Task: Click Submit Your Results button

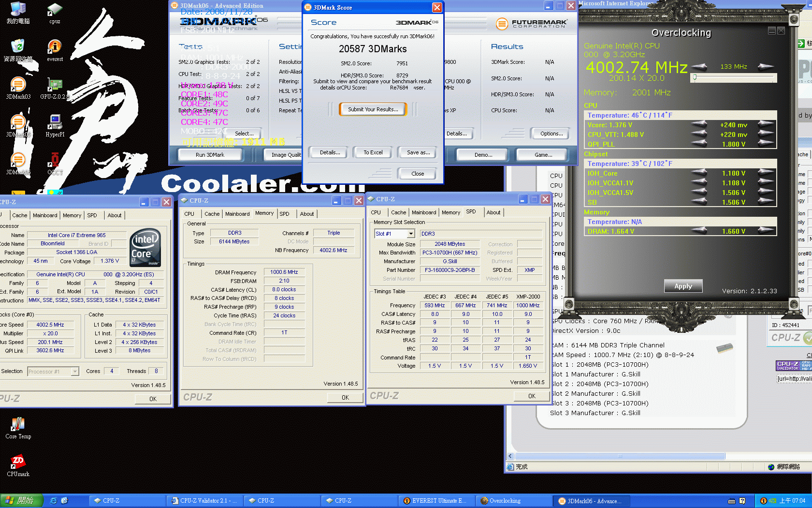Action: (x=373, y=109)
